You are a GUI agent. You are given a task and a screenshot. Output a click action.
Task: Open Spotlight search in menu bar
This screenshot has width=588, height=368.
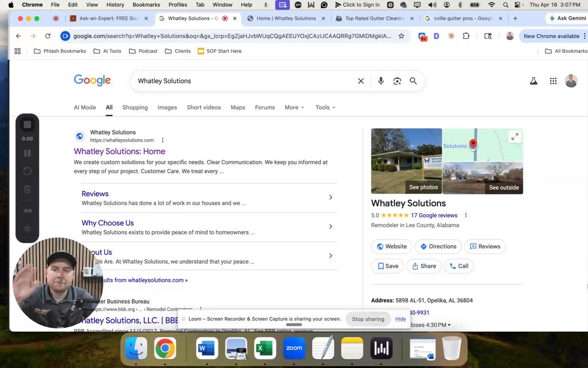coord(505,5)
